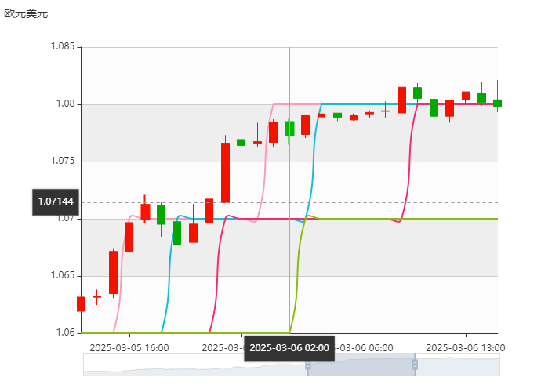Click the 1.075 y-axis label

(x=62, y=161)
